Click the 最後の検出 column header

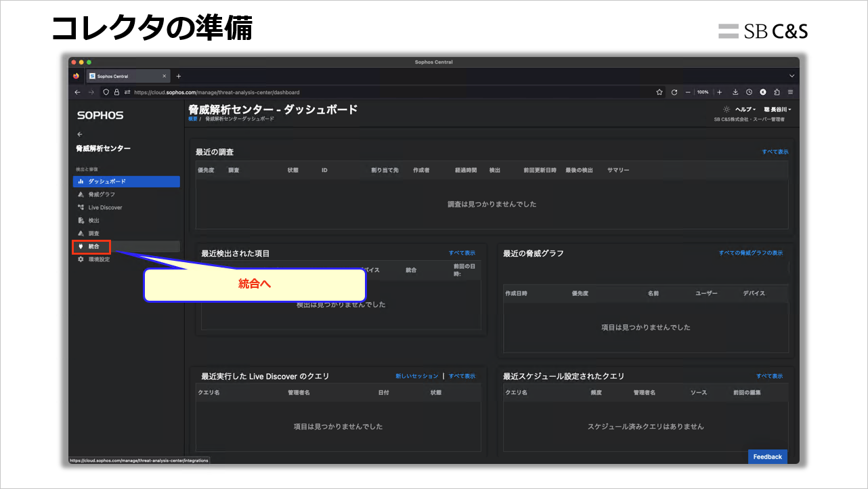click(579, 170)
